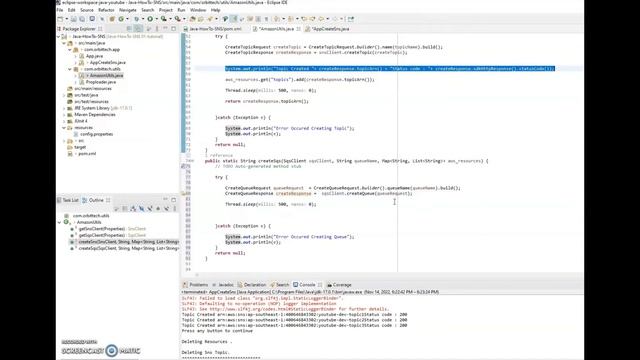Click the Open Perspective toolbar icon
Screen dimensions: 640x360
coord(350,19)
